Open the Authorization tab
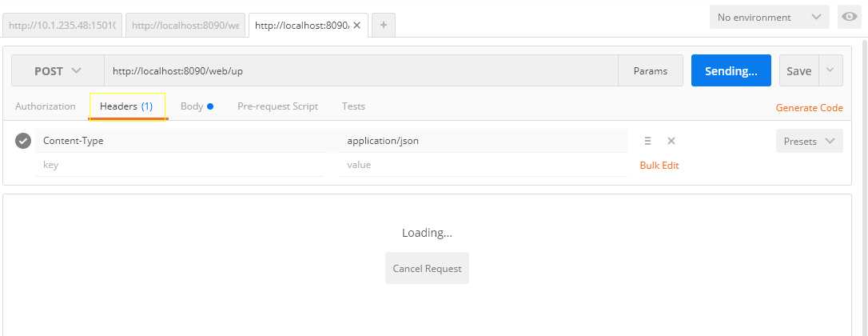868x336 pixels. (46, 106)
